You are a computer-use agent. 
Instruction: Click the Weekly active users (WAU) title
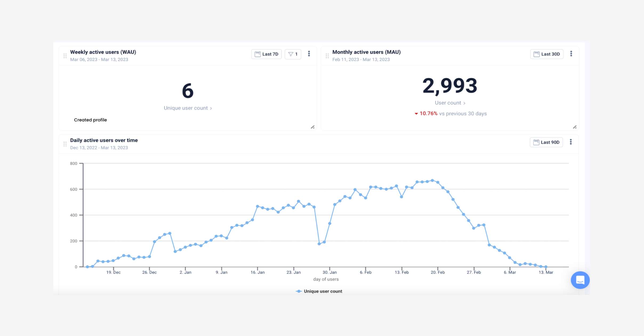(x=103, y=52)
